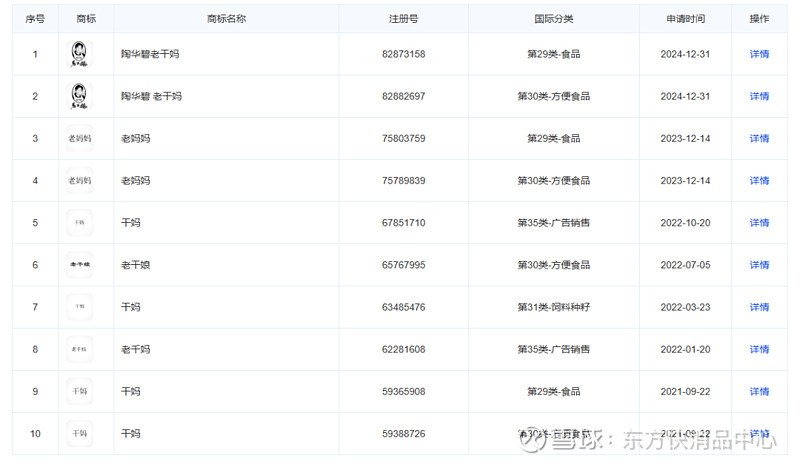Image resolution: width=800 pixels, height=464 pixels.
Task: Click 老干娘 trademark image in row 6
Action: (79, 265)
